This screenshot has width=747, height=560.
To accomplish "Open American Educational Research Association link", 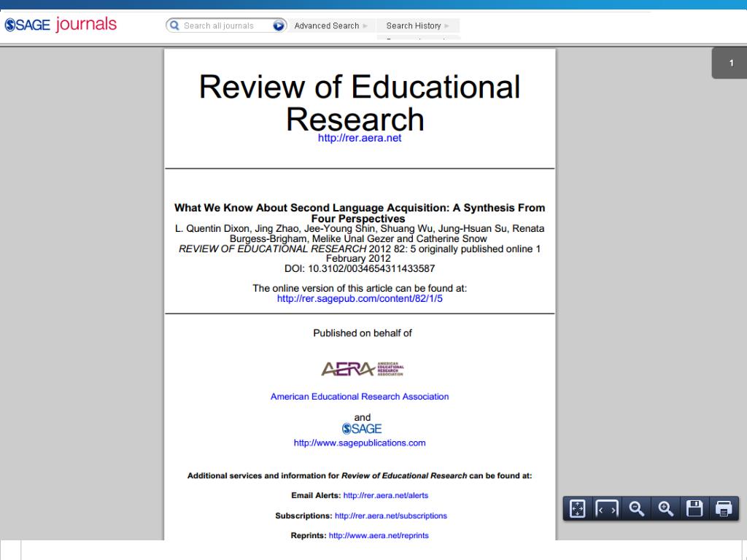I will coord(360,397).
